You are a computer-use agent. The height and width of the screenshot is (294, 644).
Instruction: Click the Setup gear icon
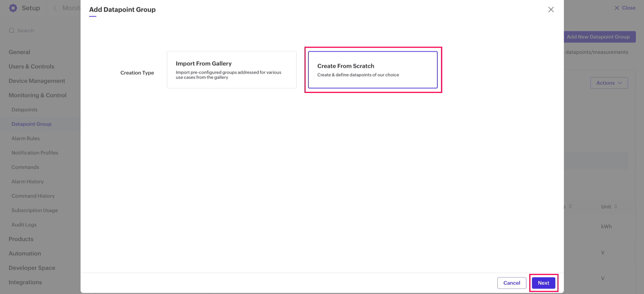click(13, 8)
